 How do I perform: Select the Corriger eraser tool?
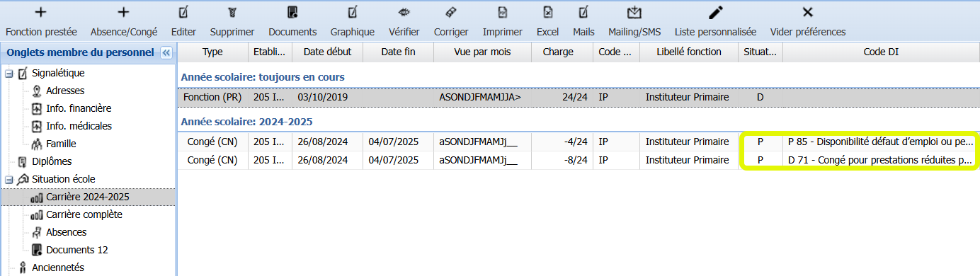451,12
